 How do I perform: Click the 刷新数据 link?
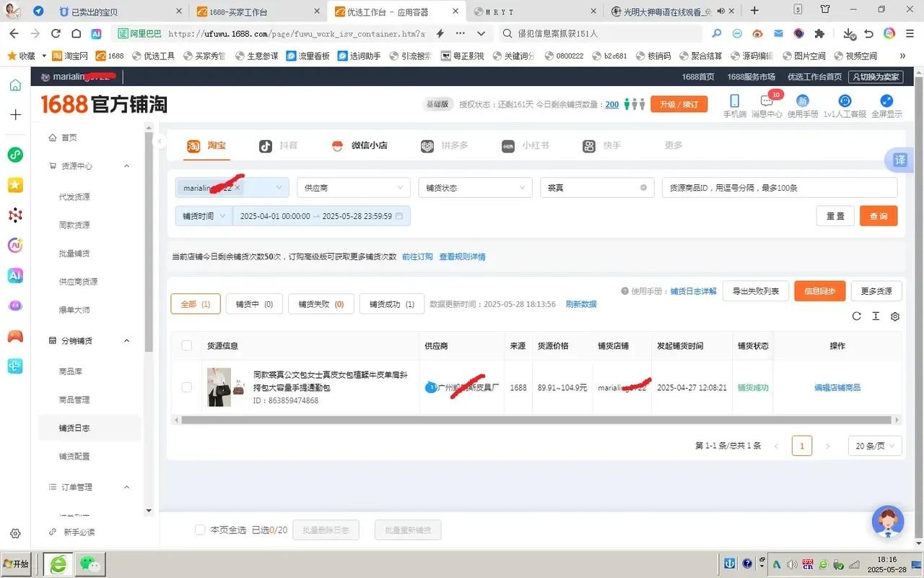581,304
